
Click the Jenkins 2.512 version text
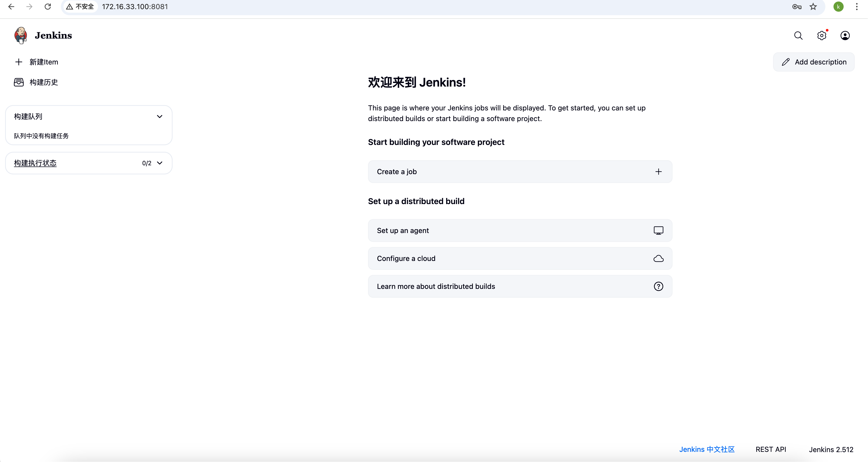831,450
